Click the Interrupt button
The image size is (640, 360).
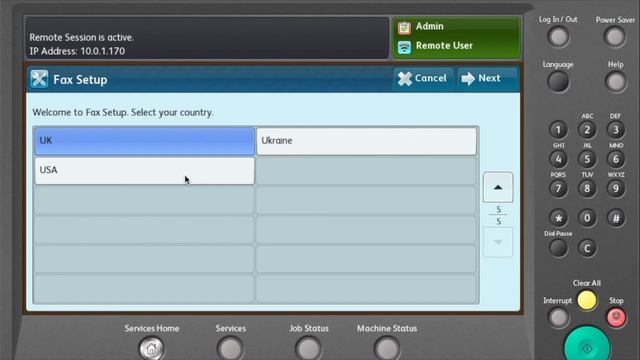click(558, 318)
